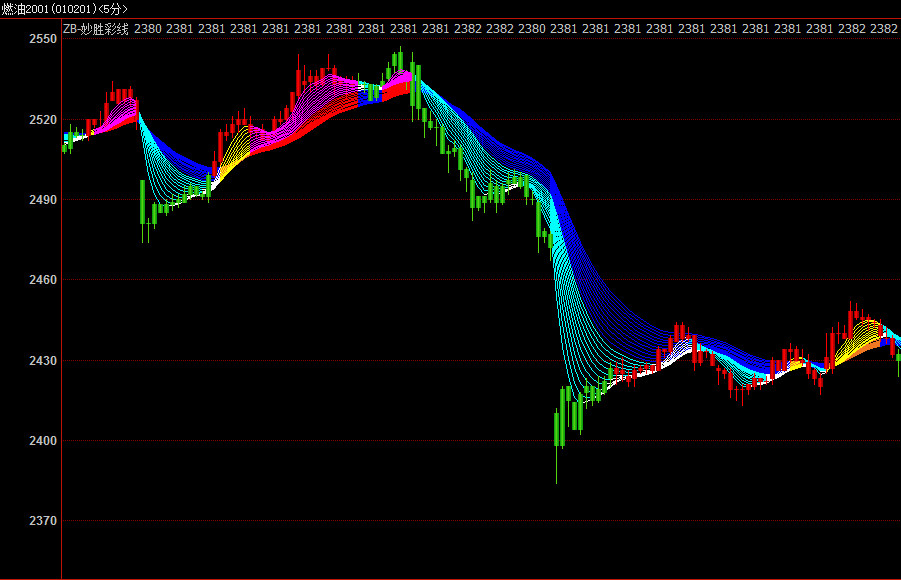Select the ZB-妙胜彩线 indicator label
Viewport: 901px width, 580px height.
tap(96, 29)
